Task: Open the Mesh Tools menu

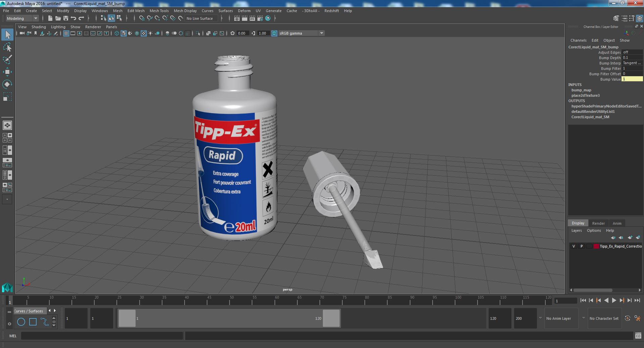Action: pyautogui.click(x=159, y=11)
